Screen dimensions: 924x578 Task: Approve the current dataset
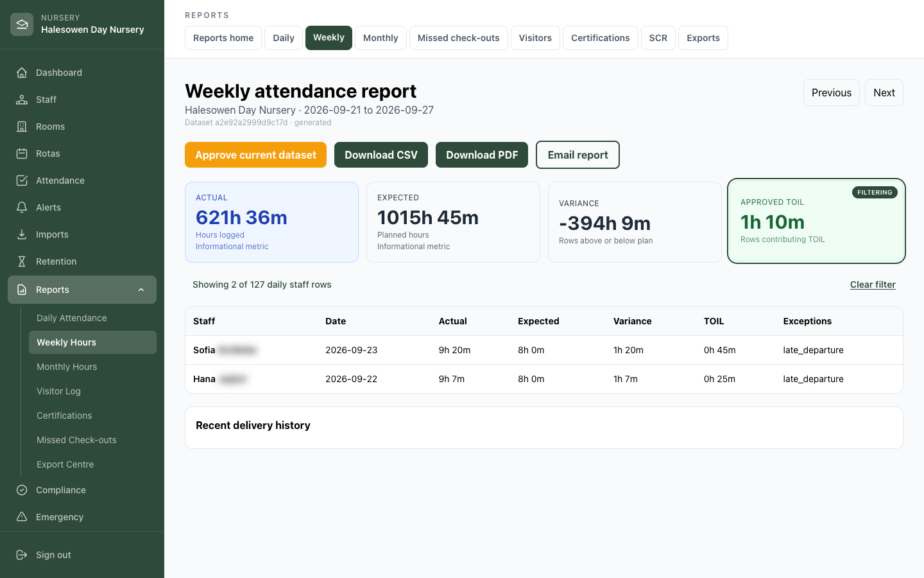(x=255, y=155)
